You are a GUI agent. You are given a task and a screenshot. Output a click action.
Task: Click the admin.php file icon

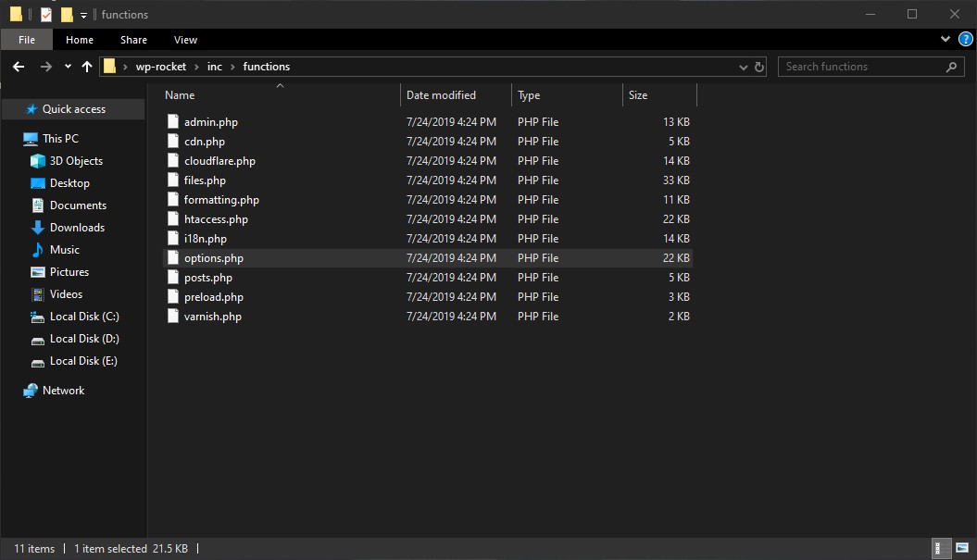pos(172,122)
